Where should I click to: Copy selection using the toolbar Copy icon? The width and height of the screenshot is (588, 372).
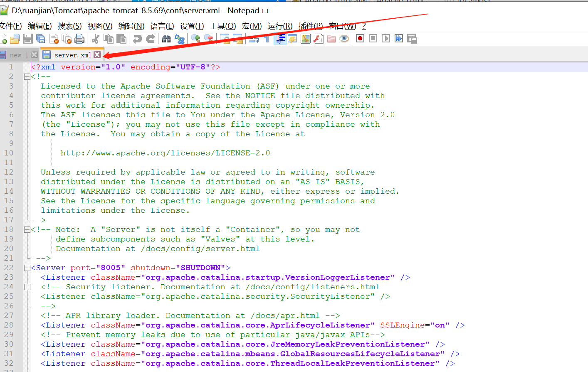click(109, 39)
